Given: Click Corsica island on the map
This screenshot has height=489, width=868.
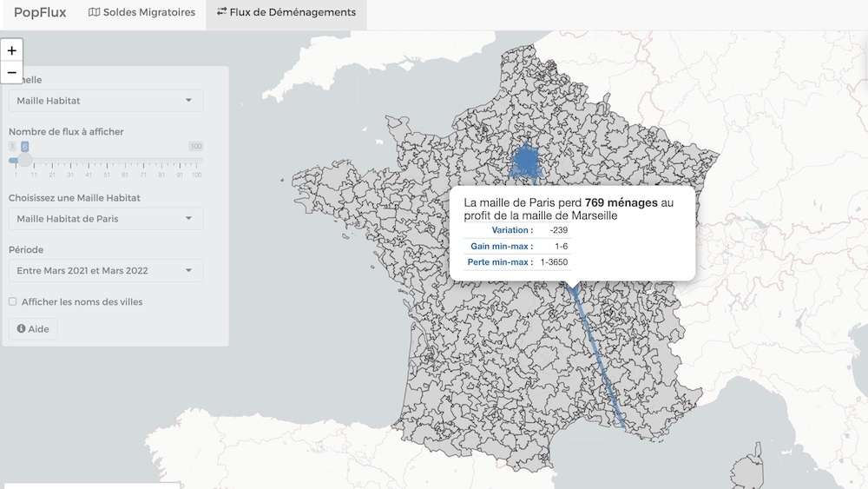Looking at the screenshot, I should pyautogui.click(x=748, y=468).
